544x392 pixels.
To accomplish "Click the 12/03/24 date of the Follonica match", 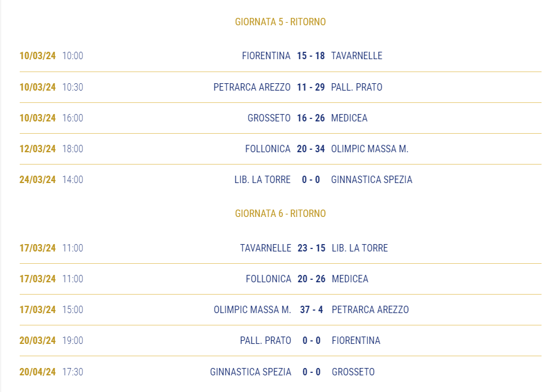I will (38, 149).
